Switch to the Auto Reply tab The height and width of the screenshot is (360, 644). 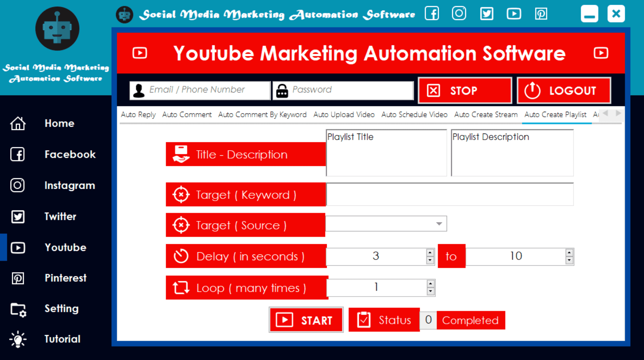[x=138, y=115]
